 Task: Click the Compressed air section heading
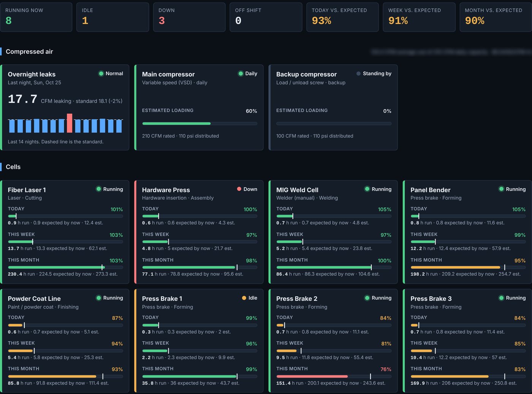(29, 52)
